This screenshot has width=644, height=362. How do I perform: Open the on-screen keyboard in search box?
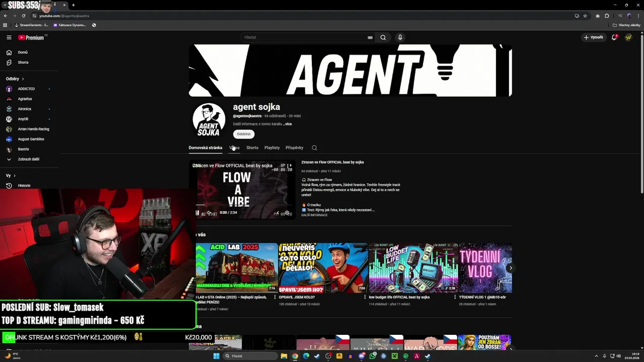(370, 37)
